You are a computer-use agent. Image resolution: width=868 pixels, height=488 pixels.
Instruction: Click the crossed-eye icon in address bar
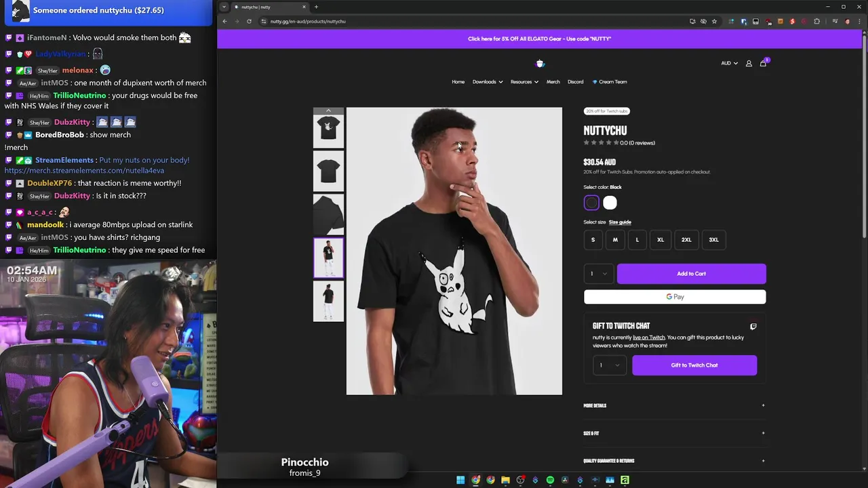coord(703,21)
